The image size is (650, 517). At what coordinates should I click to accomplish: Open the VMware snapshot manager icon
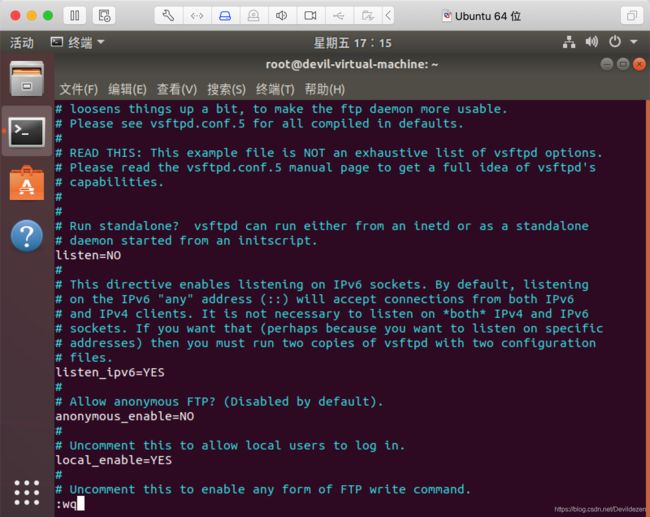click(x=104, y=16)
